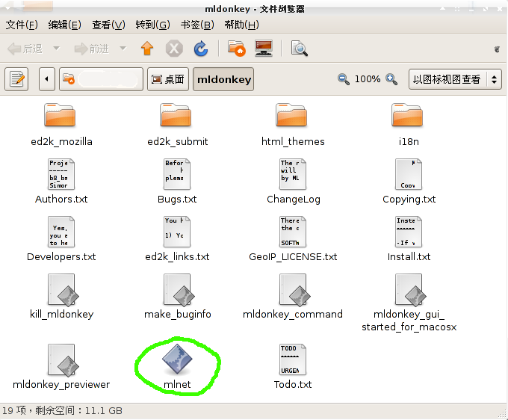Select the Developers.txt file

[x=61, y=239]
